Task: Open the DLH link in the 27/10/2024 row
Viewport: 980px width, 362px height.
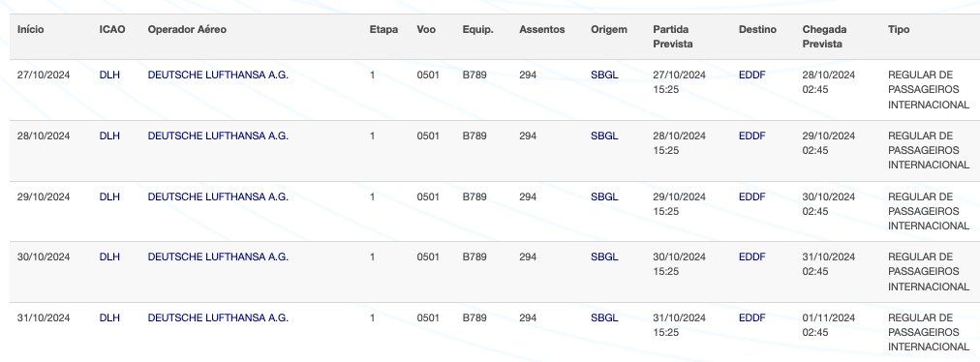Action: click(109, 75)
